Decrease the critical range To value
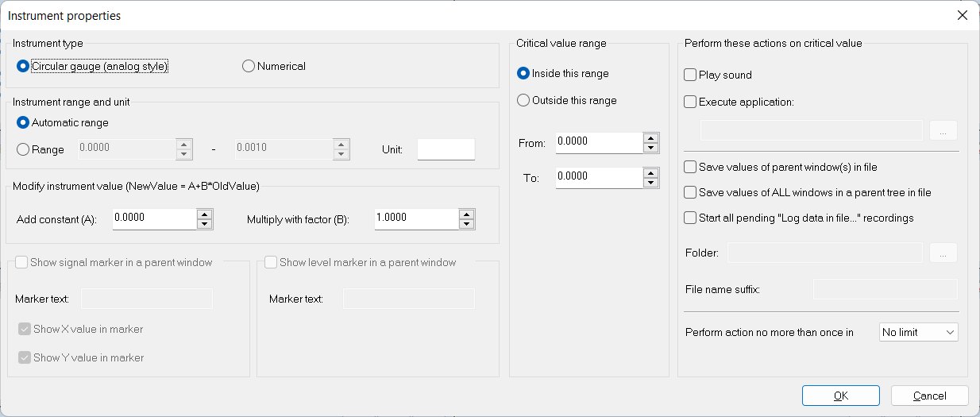This screenshot has height=417, width=980. tap(650, 183)
